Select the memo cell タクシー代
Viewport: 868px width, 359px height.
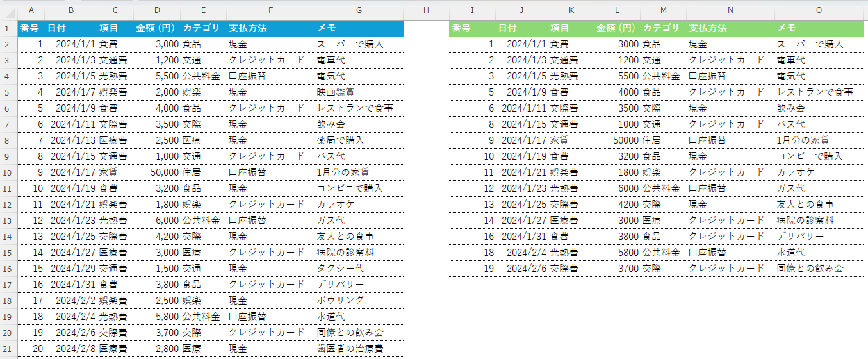340,269
